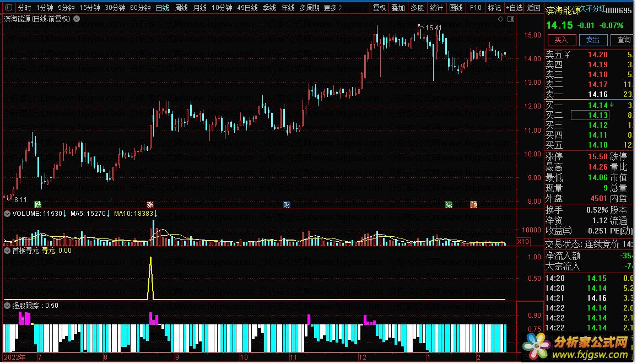Open F10 company information
The width and height of the screenshot is (637, 364).
(476, 8)
